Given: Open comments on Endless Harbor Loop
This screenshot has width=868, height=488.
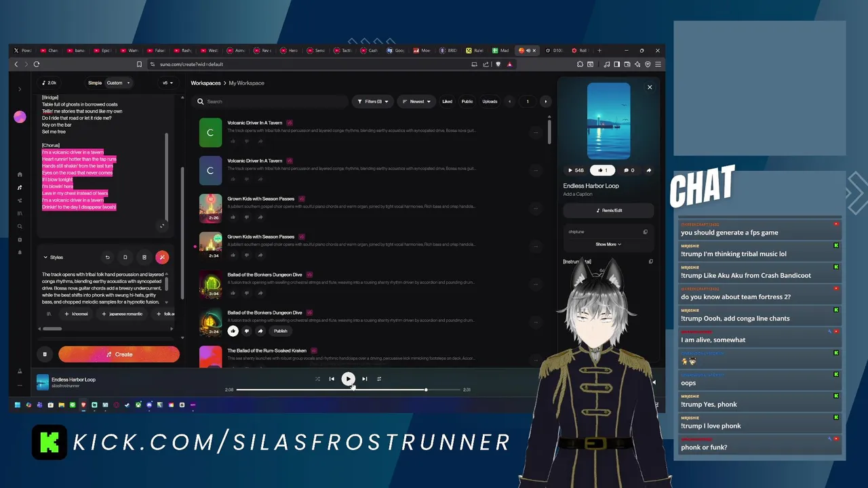Looking at the screenshot, I should point(629,170).
